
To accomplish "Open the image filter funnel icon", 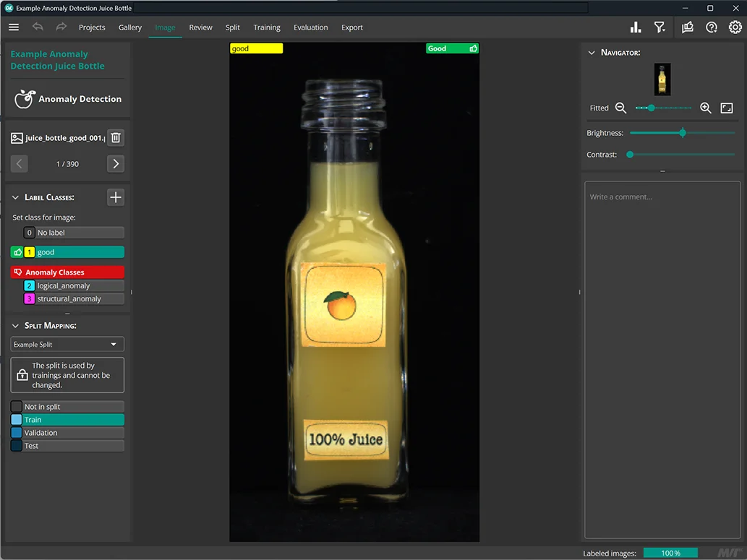I will click(660, 27).
